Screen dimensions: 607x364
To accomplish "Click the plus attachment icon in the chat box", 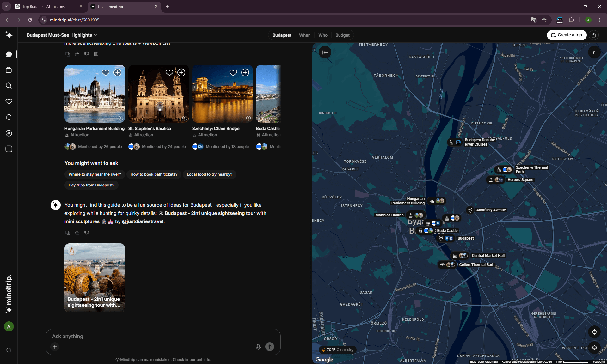I will (x=55, y=347).
